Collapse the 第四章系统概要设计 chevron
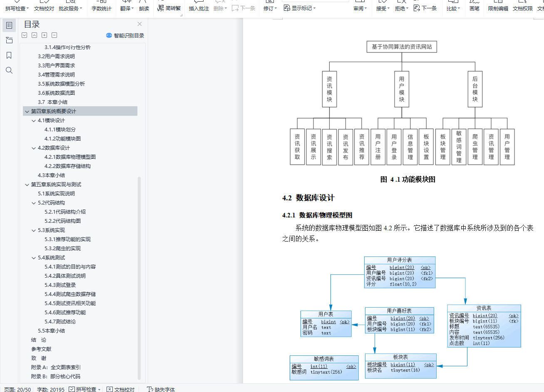The height and width of the screenshot is (392, 544). pyautogui.click(x=27, y=111)
